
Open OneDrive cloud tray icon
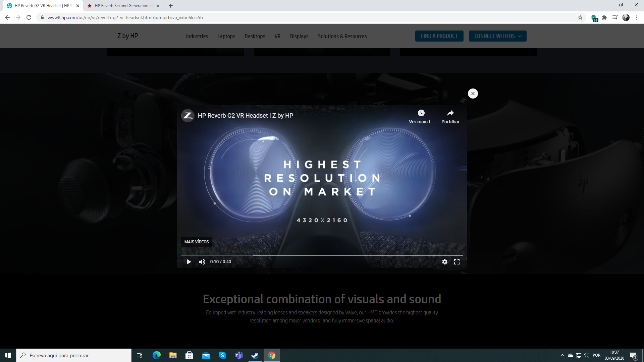[571, 355]
